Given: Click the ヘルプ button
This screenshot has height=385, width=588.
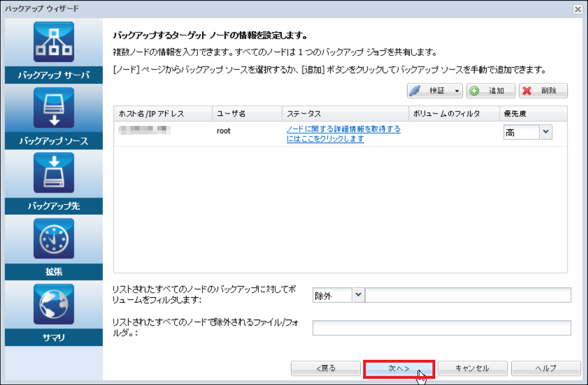Looking at the screenshot, I should tap(545, 368).
